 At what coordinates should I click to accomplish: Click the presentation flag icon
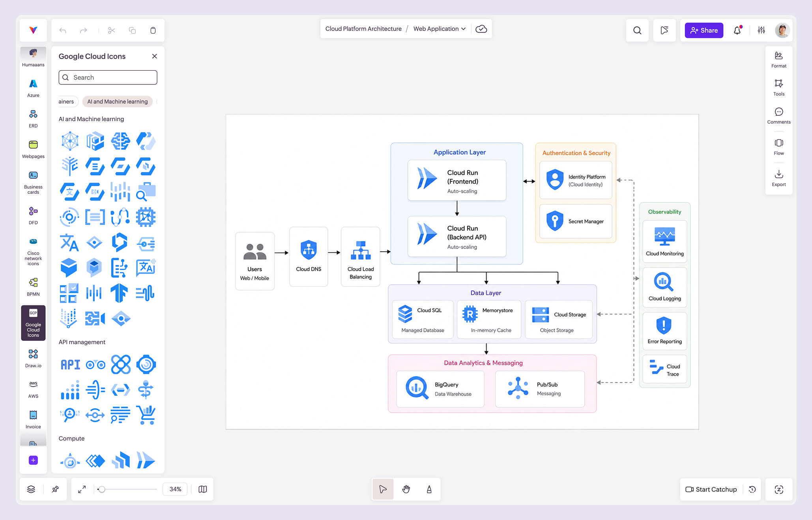pos(664,30)
